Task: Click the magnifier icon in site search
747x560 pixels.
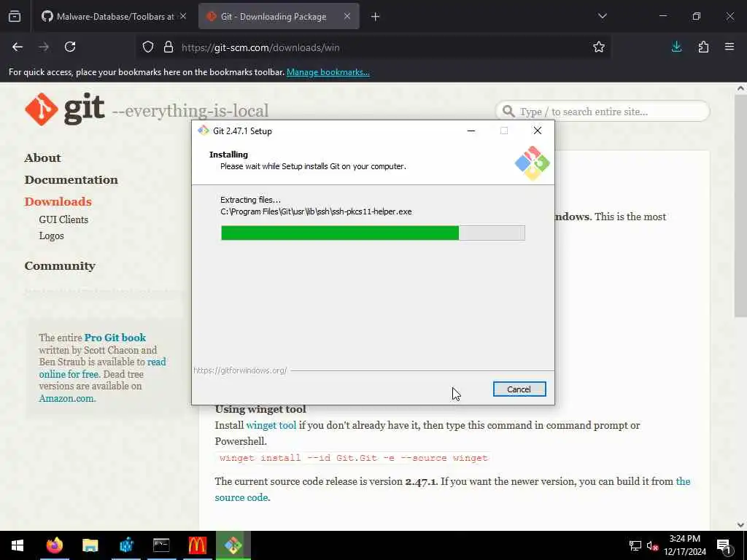Action: pos(508,112)
